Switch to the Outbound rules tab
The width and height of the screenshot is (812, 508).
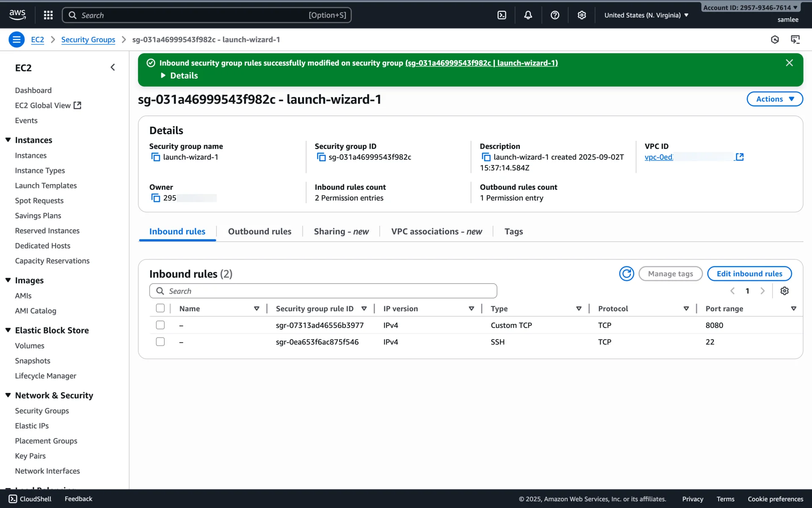tap(260, 232)
